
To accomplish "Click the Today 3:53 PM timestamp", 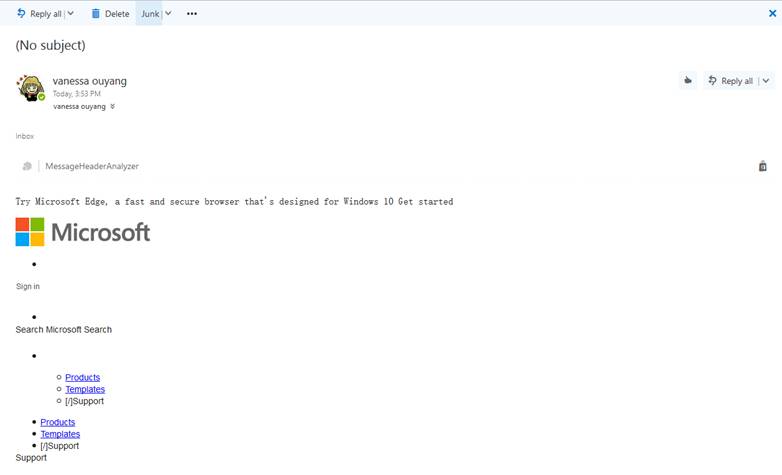I will 77,94.
